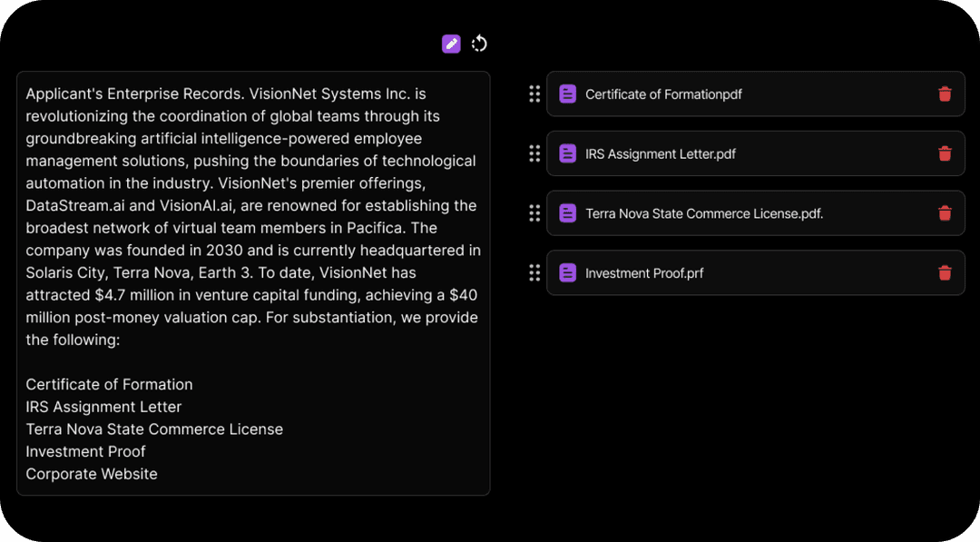980x542 pixels.
Task: Remove the Investment Proof.prf file
Action: tap(945, 272)
